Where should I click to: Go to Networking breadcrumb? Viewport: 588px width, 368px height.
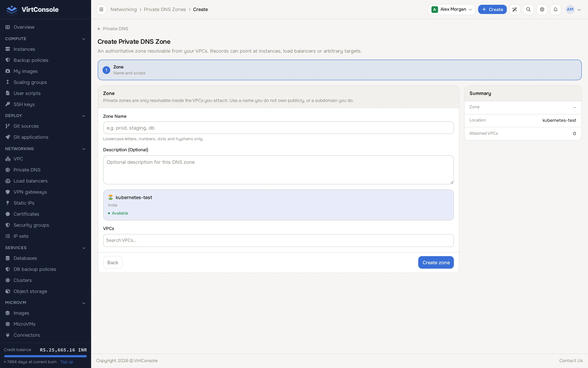tap(123, 10)
